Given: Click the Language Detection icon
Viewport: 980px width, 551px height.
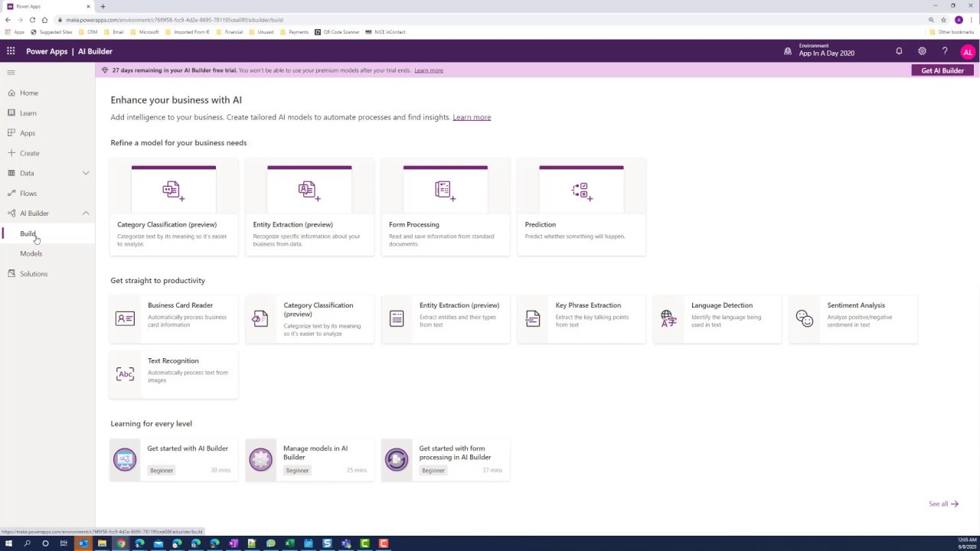Looking at the screenshot, I should tap(668, 318).
